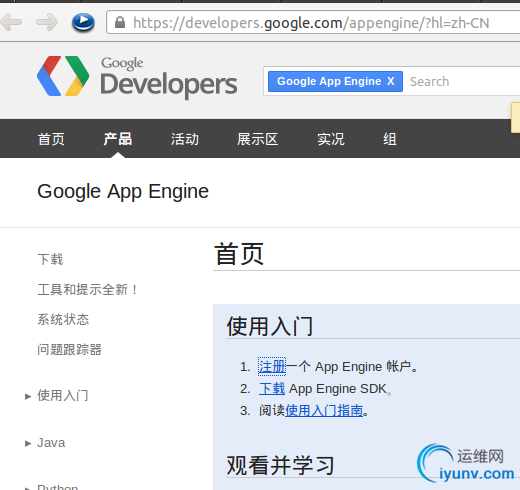Open the Java sidebar item

pos(51,443)
